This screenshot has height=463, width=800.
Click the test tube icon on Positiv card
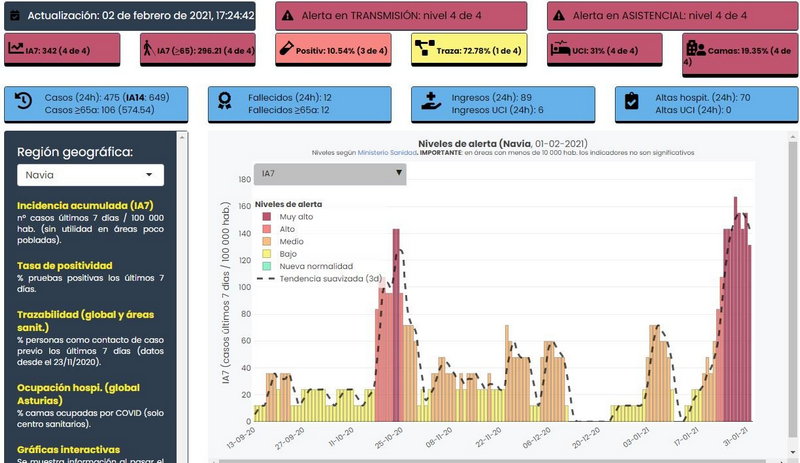[x=286, y=48]
